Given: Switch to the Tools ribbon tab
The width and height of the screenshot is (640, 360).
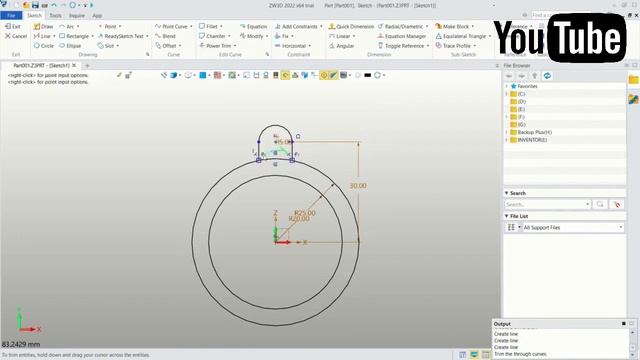Looking at the screenshot, I should 55,16.
